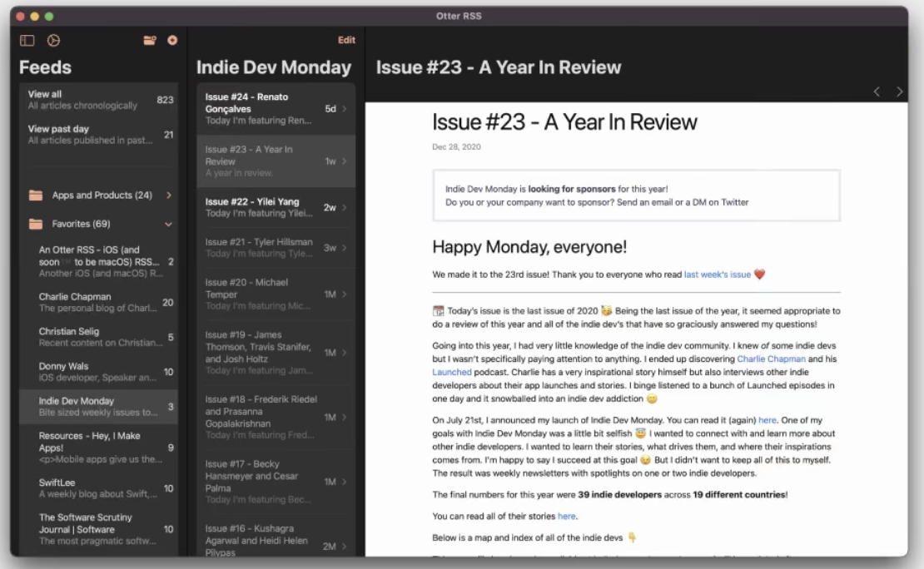This screenshot has height=569, width=924.
Task: Add new folder using folder icon
Action: [150, 40]
